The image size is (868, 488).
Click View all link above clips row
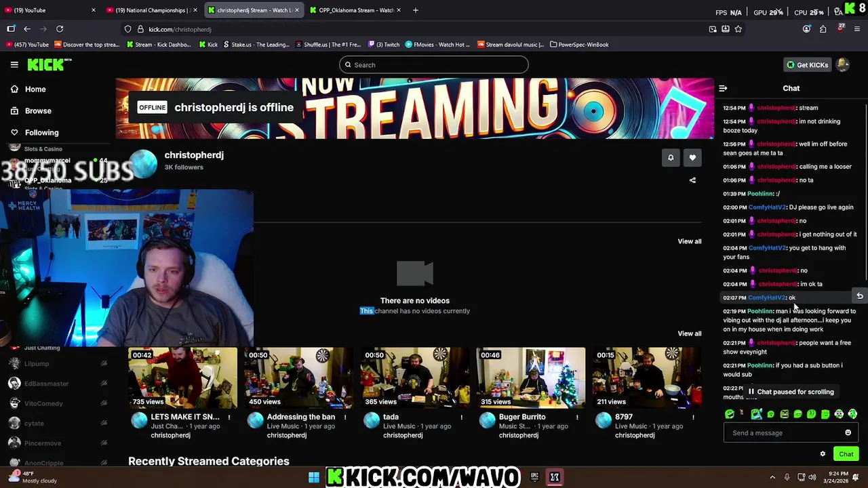689,333
